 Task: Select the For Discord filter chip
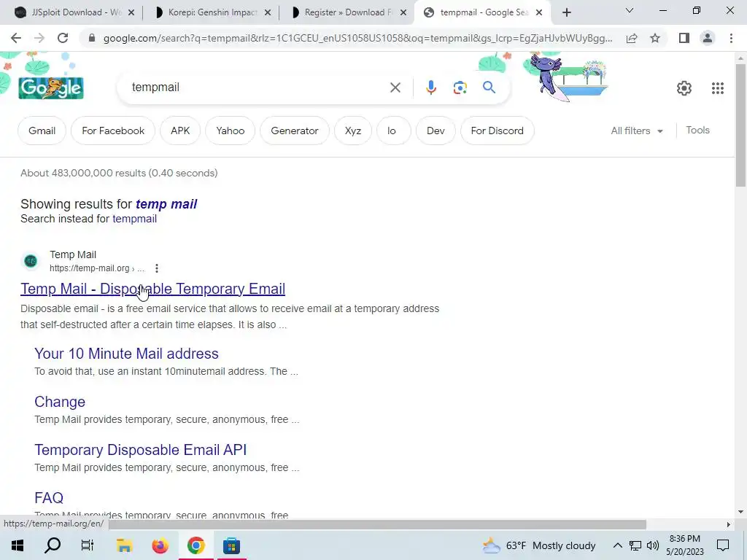[497, 131]
